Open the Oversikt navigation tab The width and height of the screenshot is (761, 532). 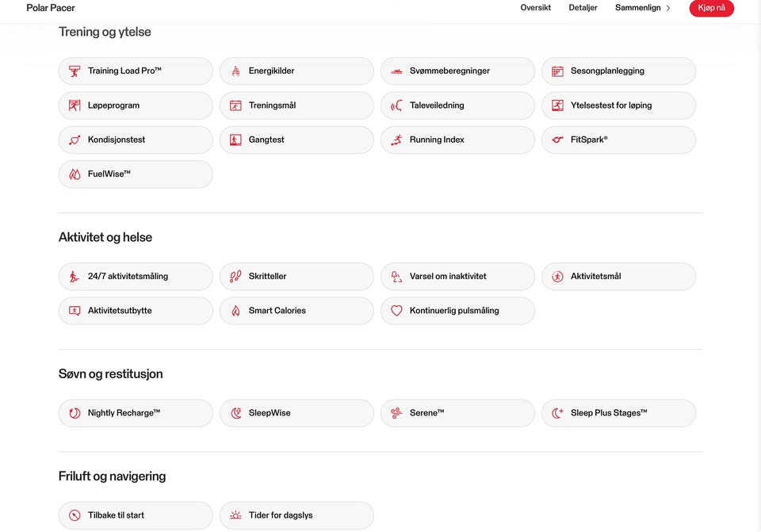535,8
